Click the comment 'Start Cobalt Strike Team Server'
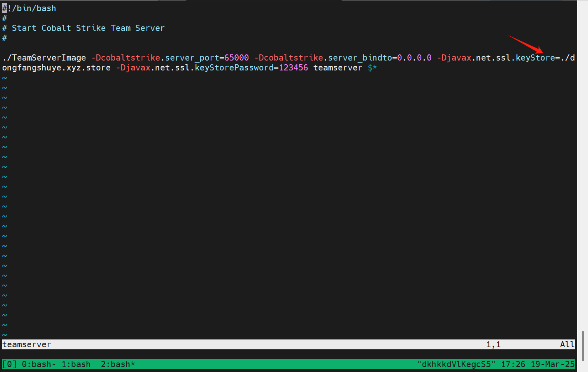This screenshot has width=588, height=372. (x=88, y=28)
